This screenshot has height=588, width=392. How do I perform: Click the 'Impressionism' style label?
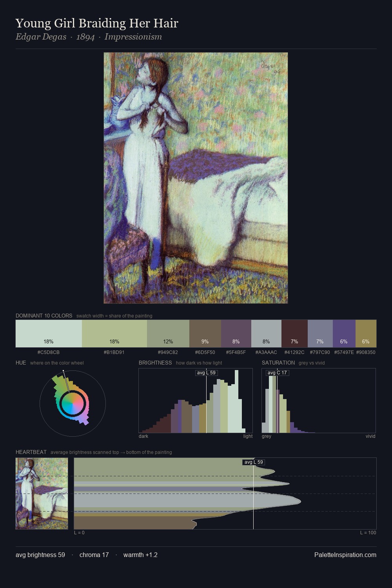pos(133,37)
